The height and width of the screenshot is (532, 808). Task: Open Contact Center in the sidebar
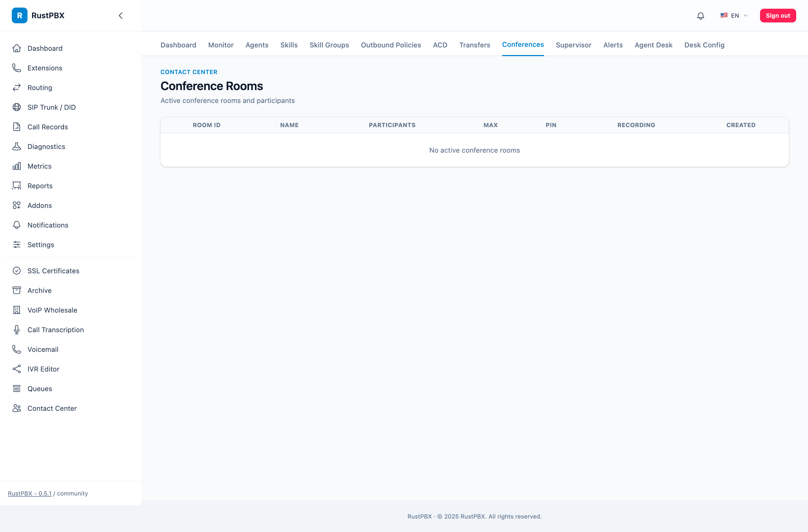(71, 409)
